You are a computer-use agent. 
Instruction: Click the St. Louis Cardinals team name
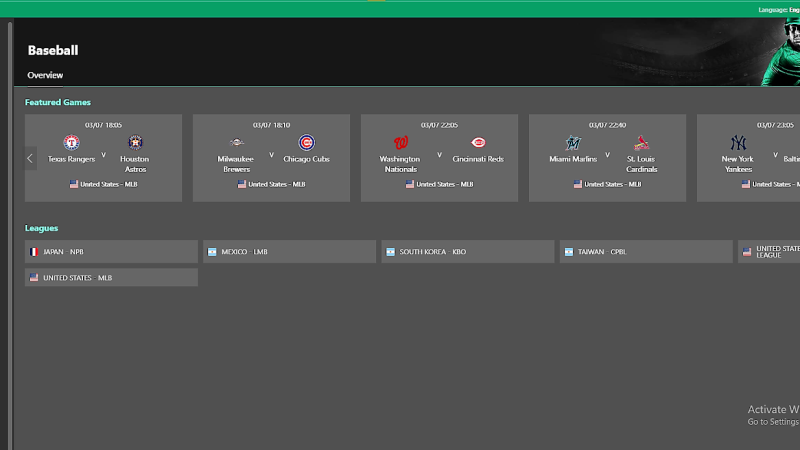pyautogui.click(x=641, y=164)
